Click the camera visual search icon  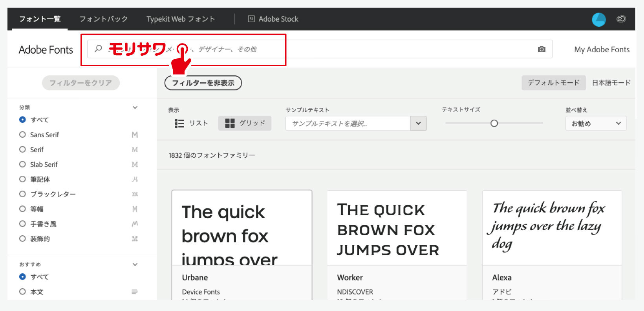[542, 49]
